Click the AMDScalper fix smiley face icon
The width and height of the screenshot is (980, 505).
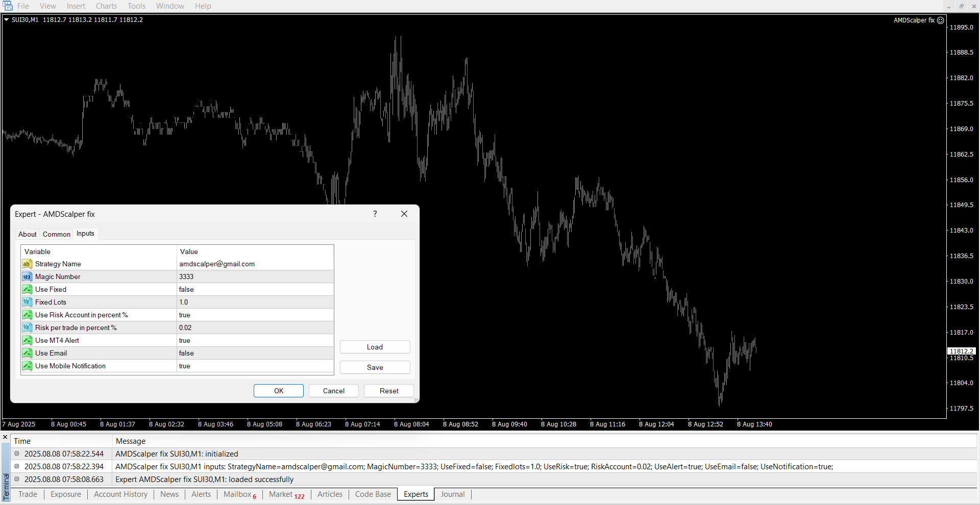pos(940,20)
